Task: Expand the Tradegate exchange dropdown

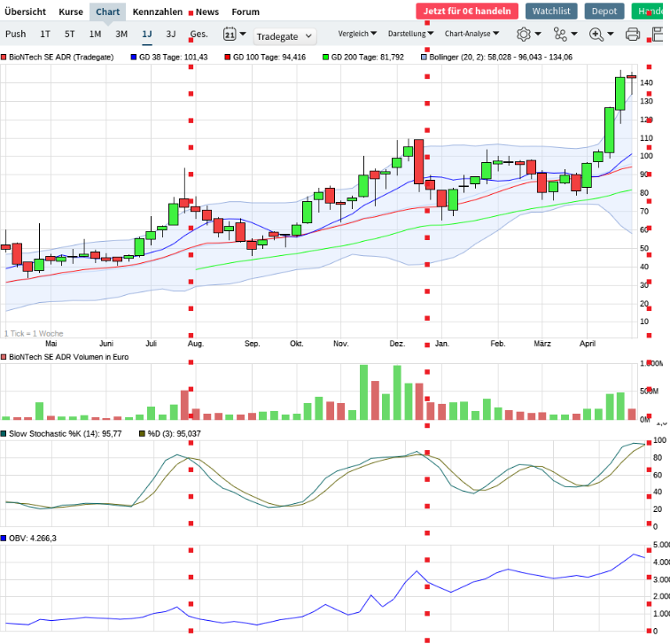Action: point(284,36)
